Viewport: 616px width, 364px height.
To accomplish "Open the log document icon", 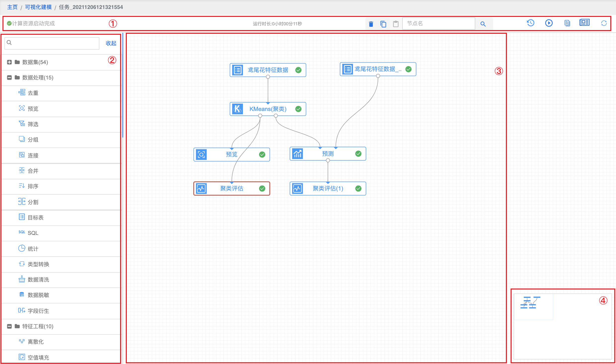I will (567, 23).
